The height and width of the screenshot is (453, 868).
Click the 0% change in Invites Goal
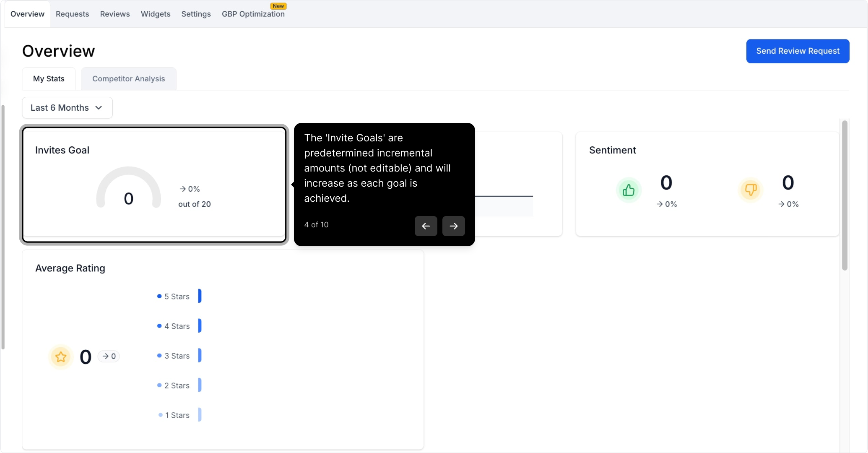click(x=190, y=189)
